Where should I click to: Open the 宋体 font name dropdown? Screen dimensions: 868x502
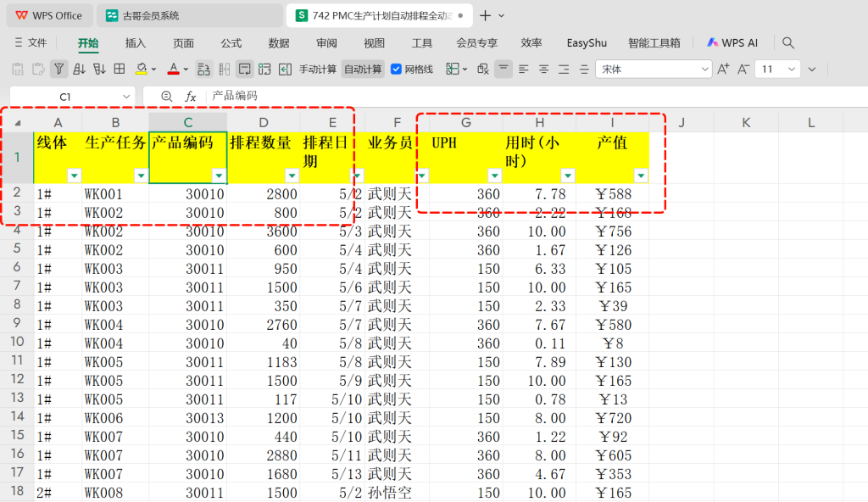(704, 70)
